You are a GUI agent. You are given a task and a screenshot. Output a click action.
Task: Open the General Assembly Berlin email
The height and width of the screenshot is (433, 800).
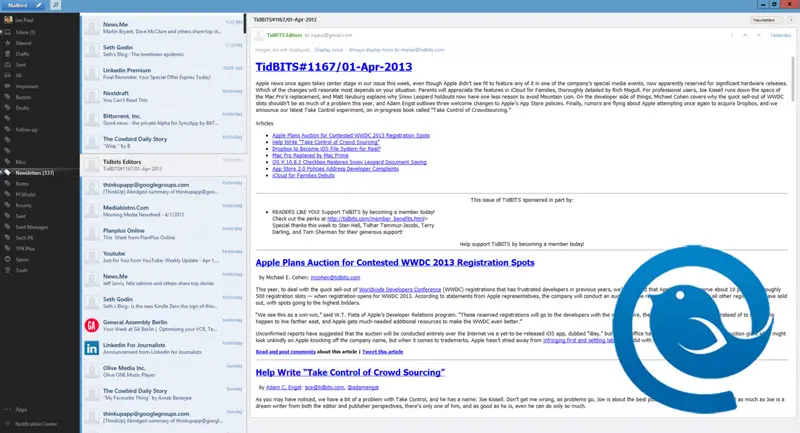(163, 325)
